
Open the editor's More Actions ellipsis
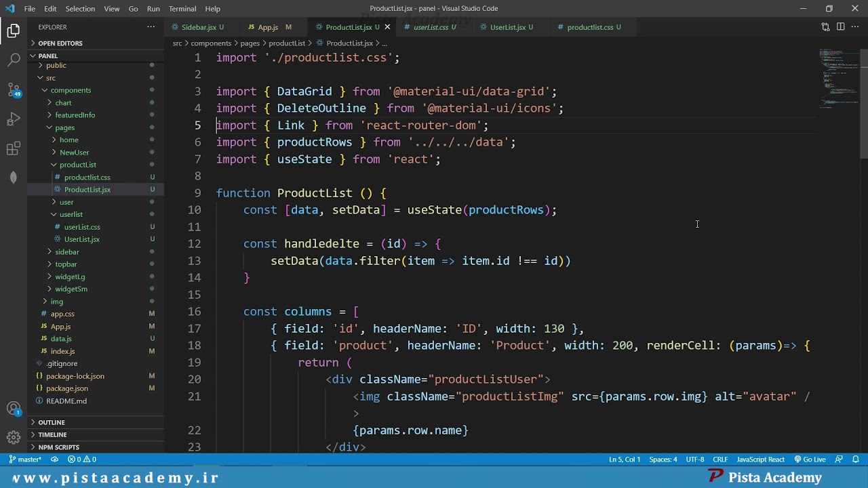[854, 27]
